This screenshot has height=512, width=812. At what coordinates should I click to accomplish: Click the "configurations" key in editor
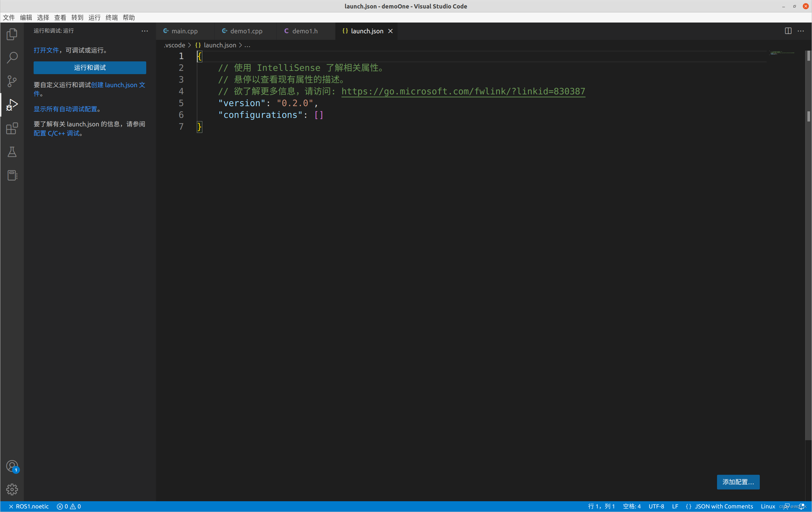[x=260, y=115]
